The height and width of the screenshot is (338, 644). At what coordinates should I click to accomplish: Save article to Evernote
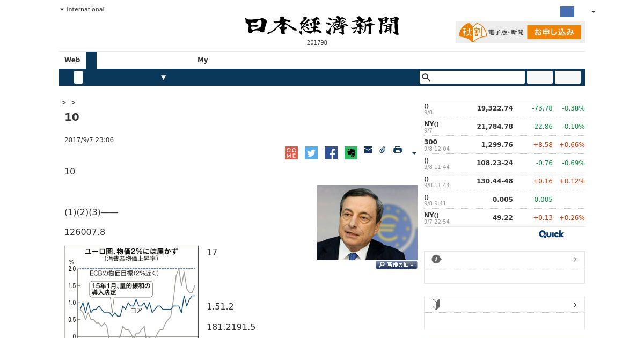pos(351,153)
